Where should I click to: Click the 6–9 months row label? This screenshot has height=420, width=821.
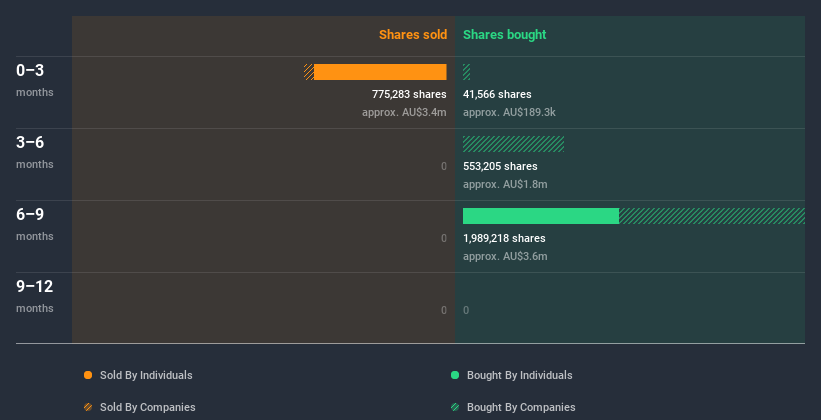coord(35,224)
